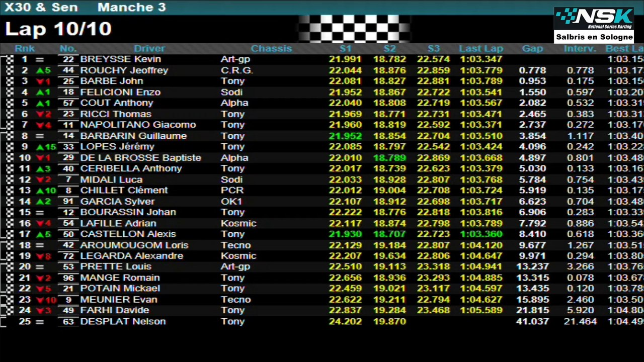The image size is (644, 362).
Task: Select driver RICCI Thomas
Action: tap(116, 114)
